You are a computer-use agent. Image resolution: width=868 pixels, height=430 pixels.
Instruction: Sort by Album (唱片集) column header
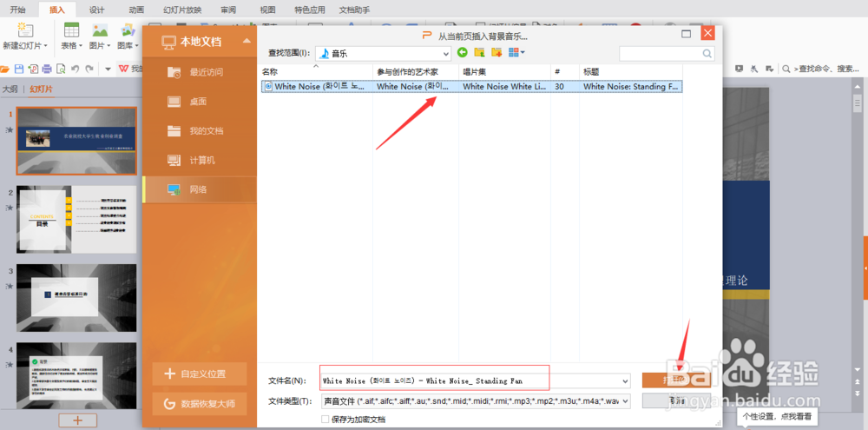tap(505, 72)
